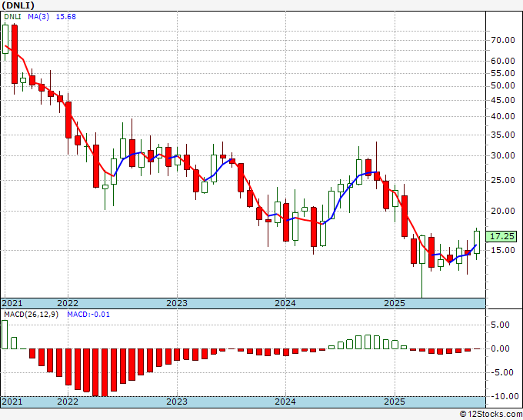Click the most recent green candlestick near 17.25
523x420 pixels.
pos(477,242)
